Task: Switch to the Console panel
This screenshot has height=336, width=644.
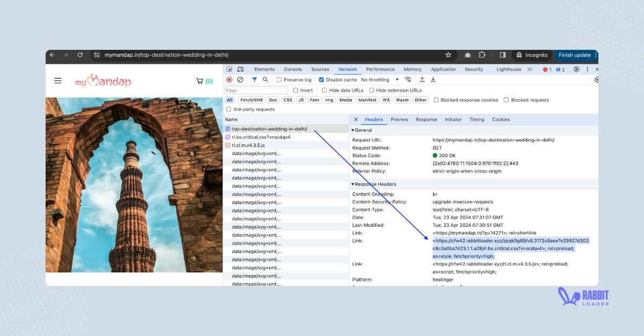Action: point(292,69)
